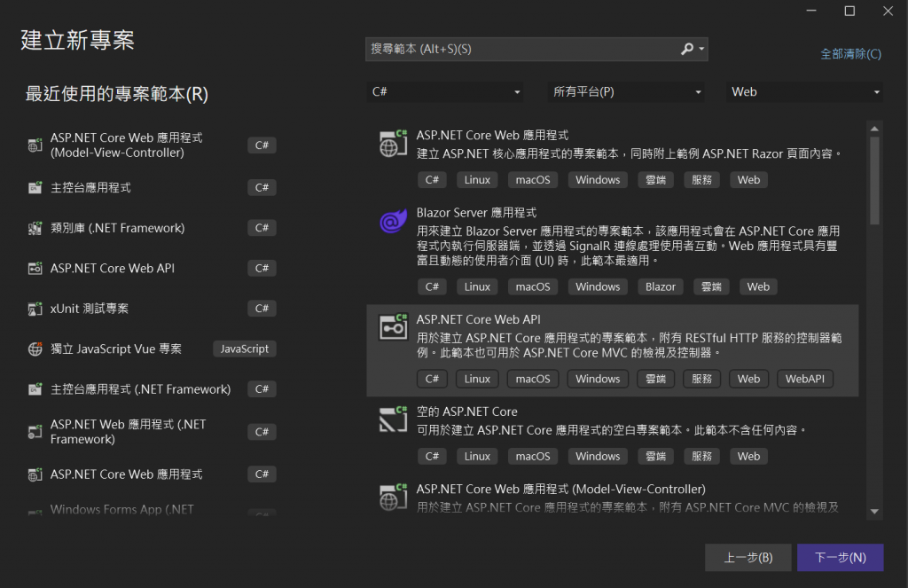This screenshot has height=588, width=908.
Task: Click the C# tag on xUnit 測試專案 row
Action: click(x=262, y=309)
